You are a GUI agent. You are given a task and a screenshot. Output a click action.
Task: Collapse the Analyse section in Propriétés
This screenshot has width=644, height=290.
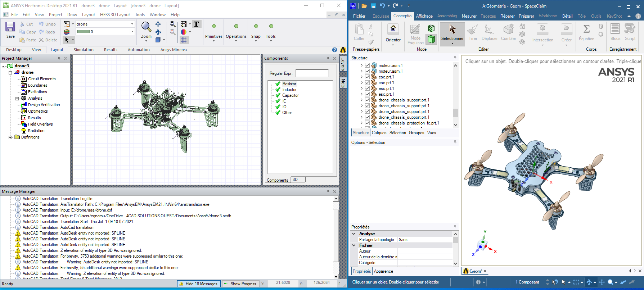pos(354,234)
